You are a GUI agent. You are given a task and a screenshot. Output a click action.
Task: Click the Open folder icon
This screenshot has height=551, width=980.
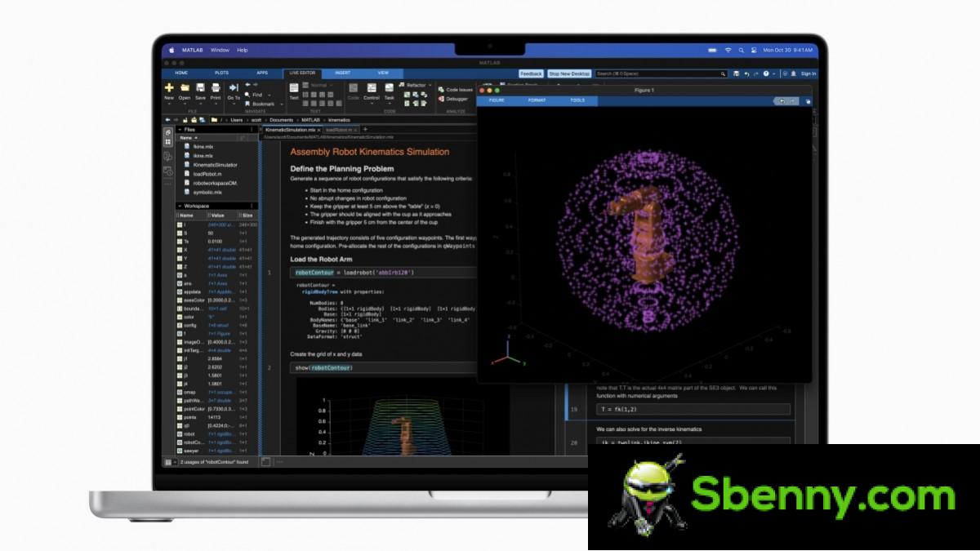tap(185, 87)
